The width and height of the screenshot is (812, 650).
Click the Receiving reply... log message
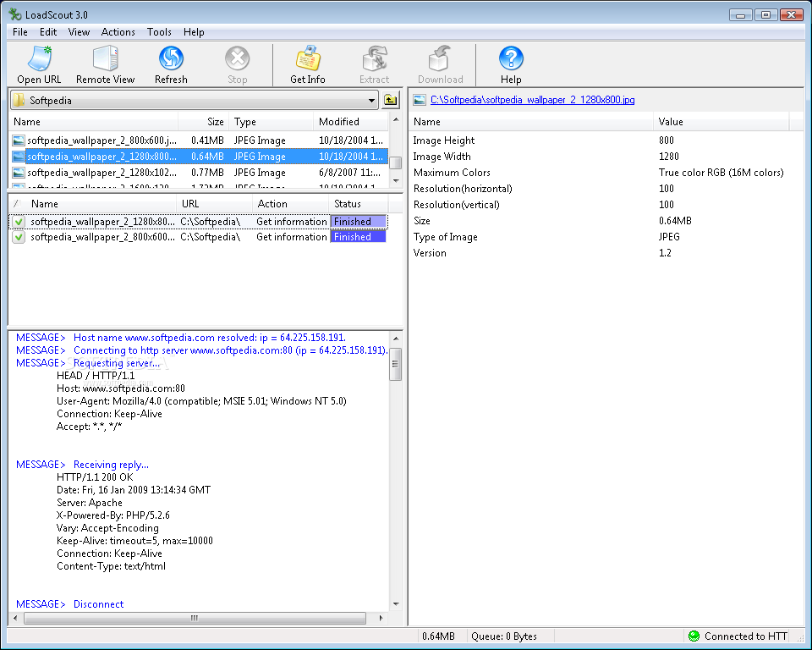[111, 465]
